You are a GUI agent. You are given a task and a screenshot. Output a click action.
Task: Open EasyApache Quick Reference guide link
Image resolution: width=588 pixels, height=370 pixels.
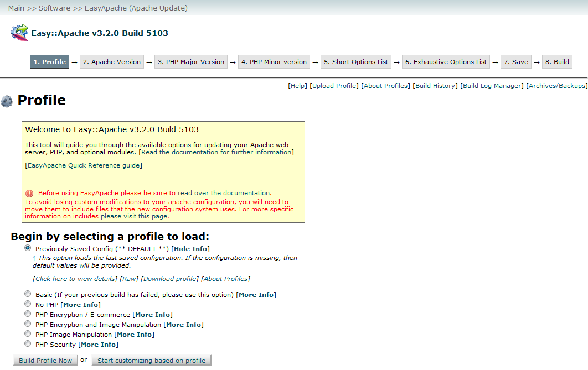pos(84,165)
